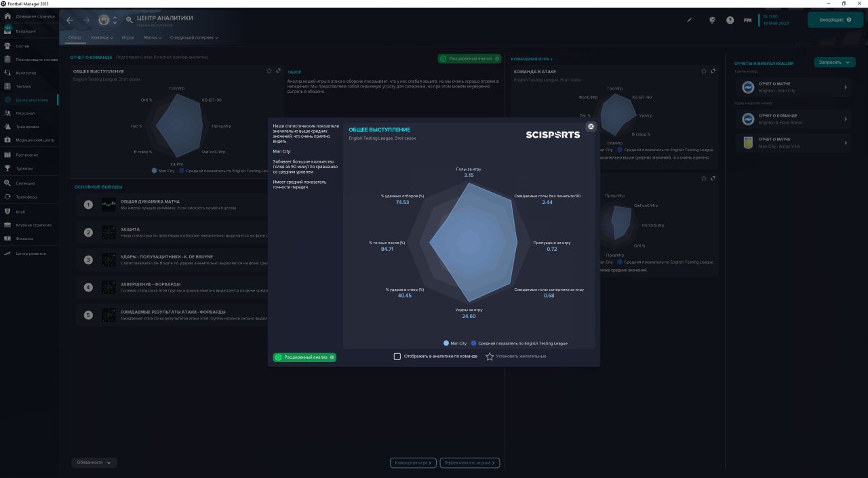Viewport: 868px width, 478px height.
Task: Click the search magnifier icon
Action: coord(129,19)
